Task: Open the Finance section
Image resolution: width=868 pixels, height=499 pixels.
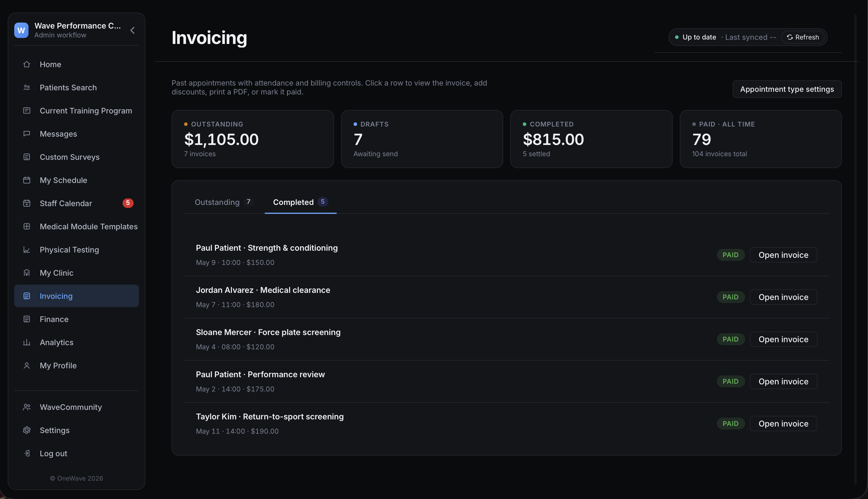Action: click(54, 319)
